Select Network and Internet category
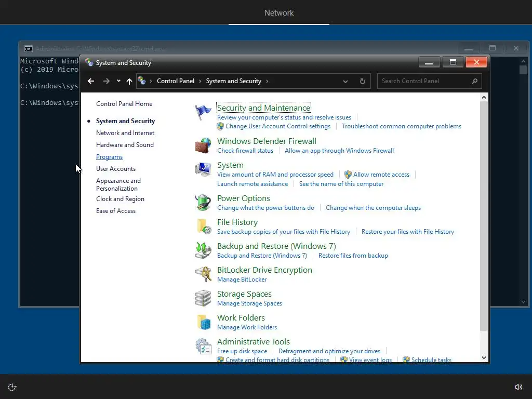The image size is (532, 399). coord(125,133)
